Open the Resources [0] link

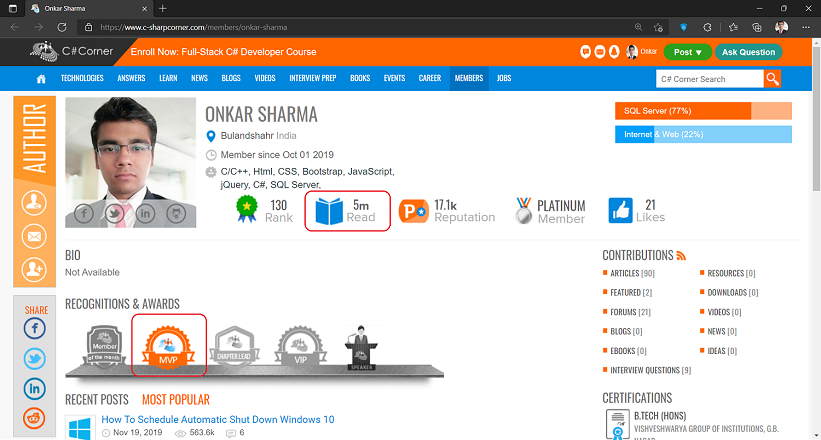coord(731,273)
